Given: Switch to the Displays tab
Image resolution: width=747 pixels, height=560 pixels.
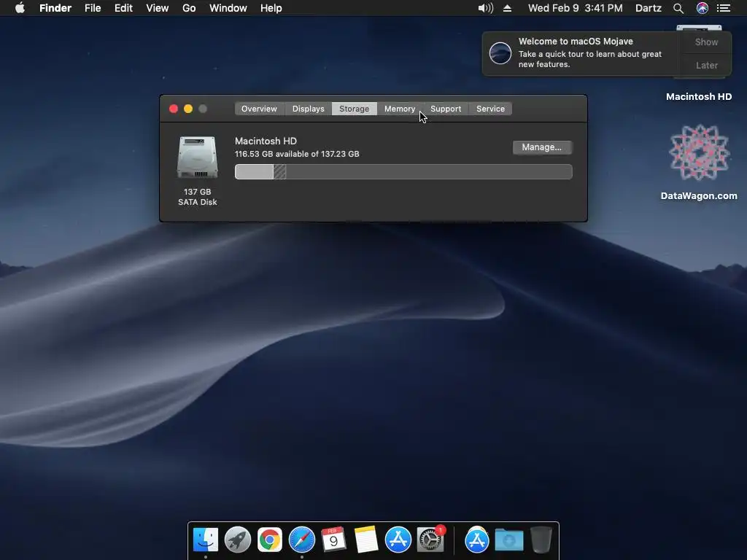Looking at the screenshot, I should coord(309,109).
